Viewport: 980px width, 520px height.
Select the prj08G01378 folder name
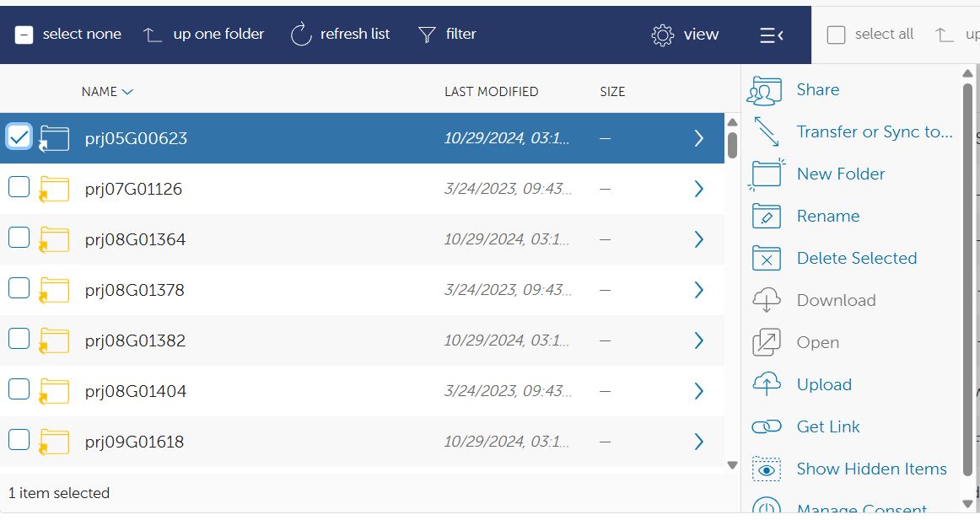pyautogui.click(x=134, y=290)
